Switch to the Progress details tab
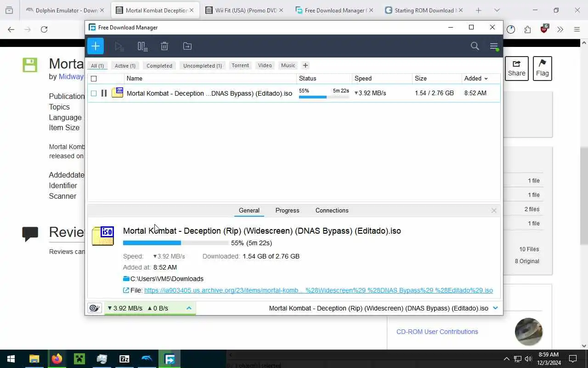This screenshot has width=588, height=368. point(288,210)
